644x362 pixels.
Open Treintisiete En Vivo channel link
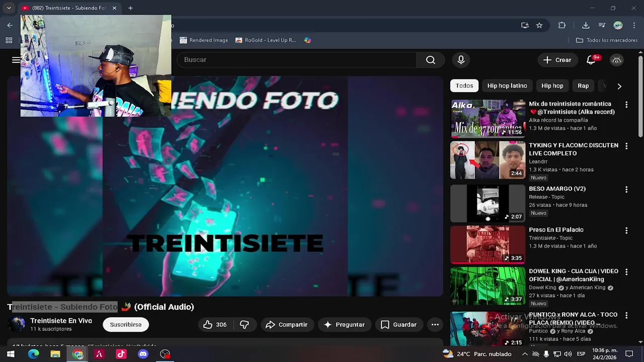point(61,321)
